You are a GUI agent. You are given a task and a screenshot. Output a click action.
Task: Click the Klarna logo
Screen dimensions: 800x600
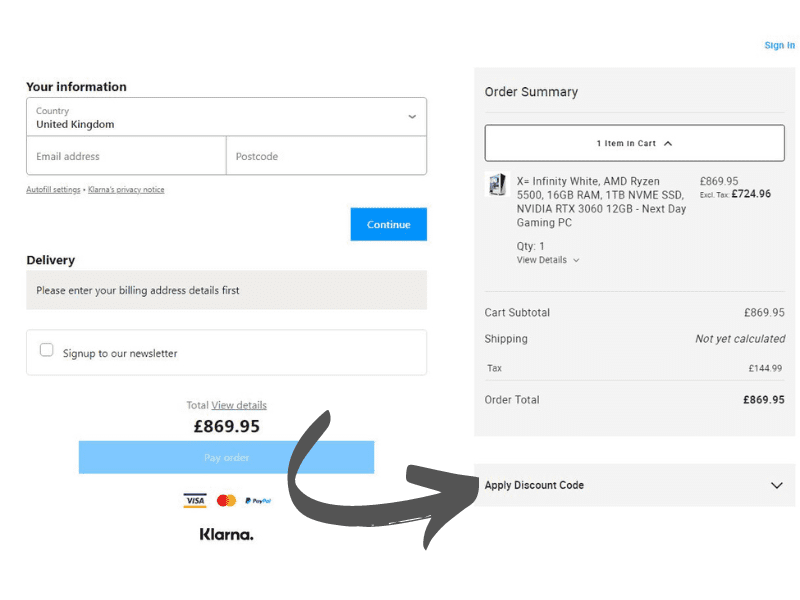226,534
